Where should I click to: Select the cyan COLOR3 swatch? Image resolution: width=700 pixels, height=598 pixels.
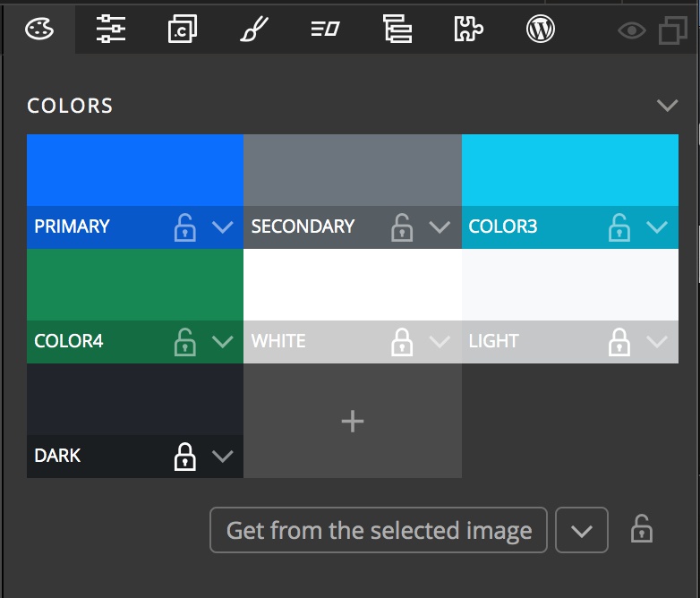(x=570, y=170)
